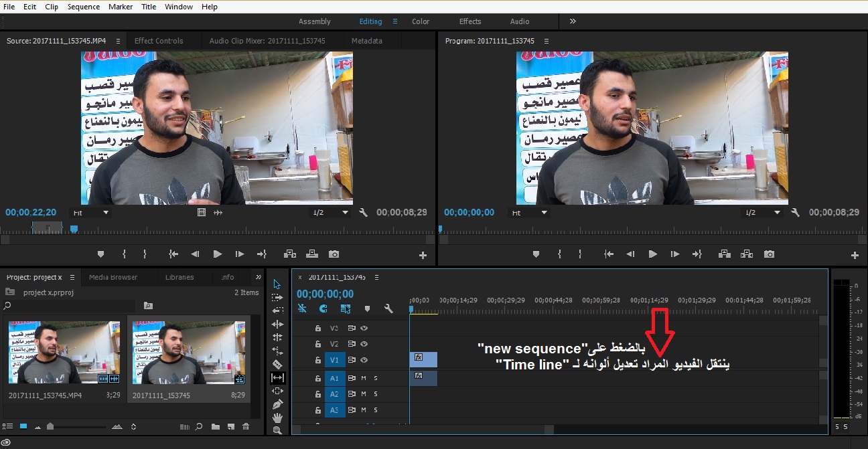This screenshot has height=449, width=868.
Task: Create new bin in Project panel
Action: (x=216, y=426)
